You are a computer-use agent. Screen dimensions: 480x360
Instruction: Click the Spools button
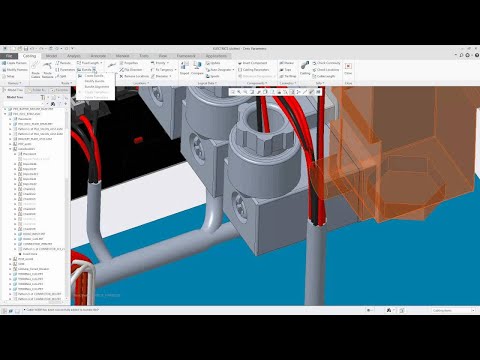tap(212, 76)
